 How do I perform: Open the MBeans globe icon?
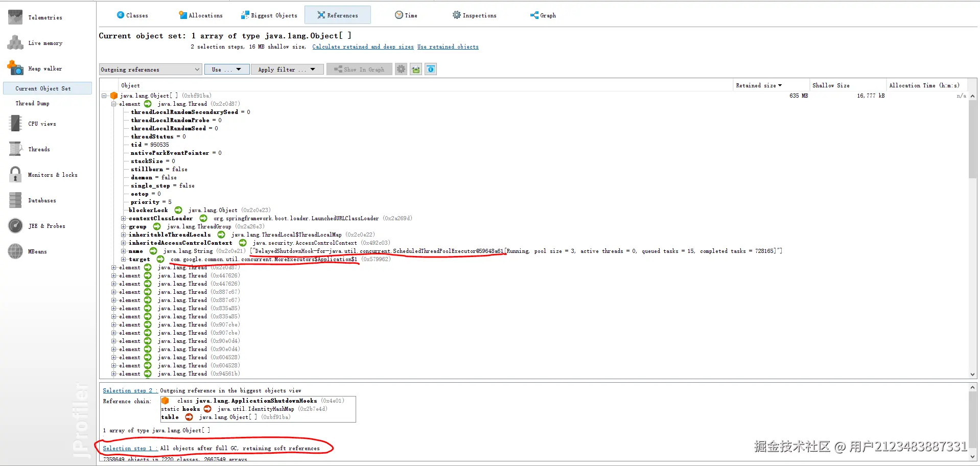15,251
